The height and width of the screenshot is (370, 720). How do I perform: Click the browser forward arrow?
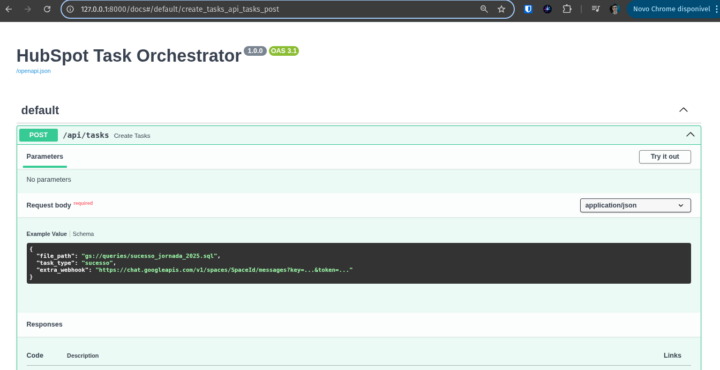(x=28, y=9)
